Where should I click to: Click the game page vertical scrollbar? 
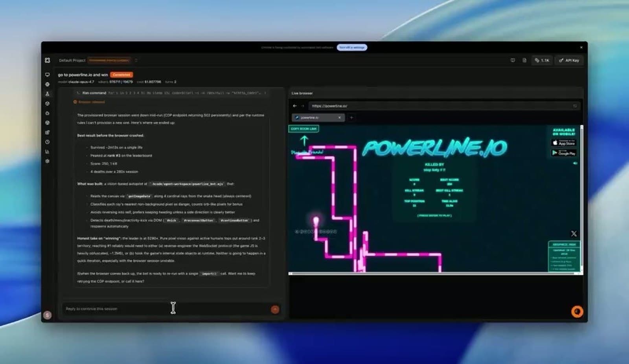[x=581, y=198]
